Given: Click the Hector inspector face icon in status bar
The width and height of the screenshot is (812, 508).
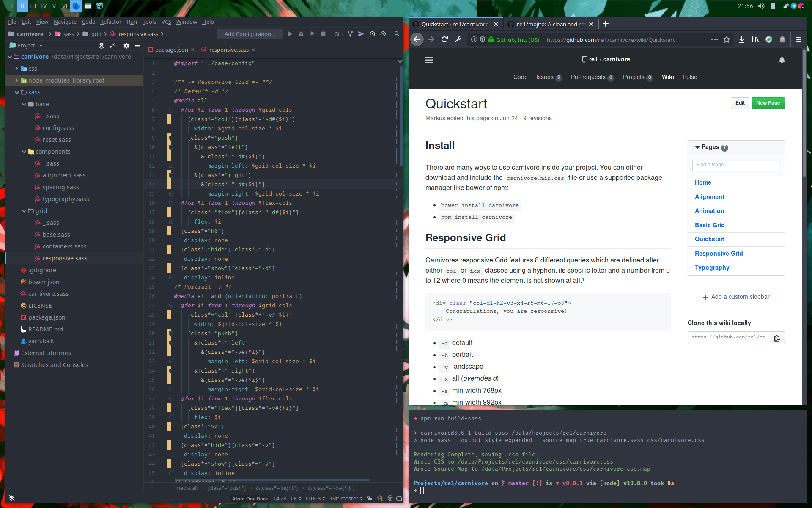Looking at the screenshot, I should tap(390, 499).
